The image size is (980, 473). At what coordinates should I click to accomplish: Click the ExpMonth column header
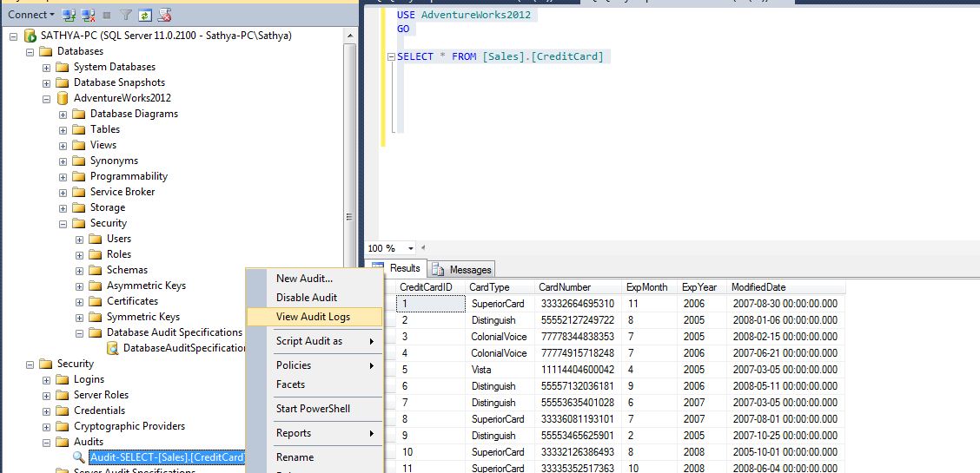click(x=650, y=287)
